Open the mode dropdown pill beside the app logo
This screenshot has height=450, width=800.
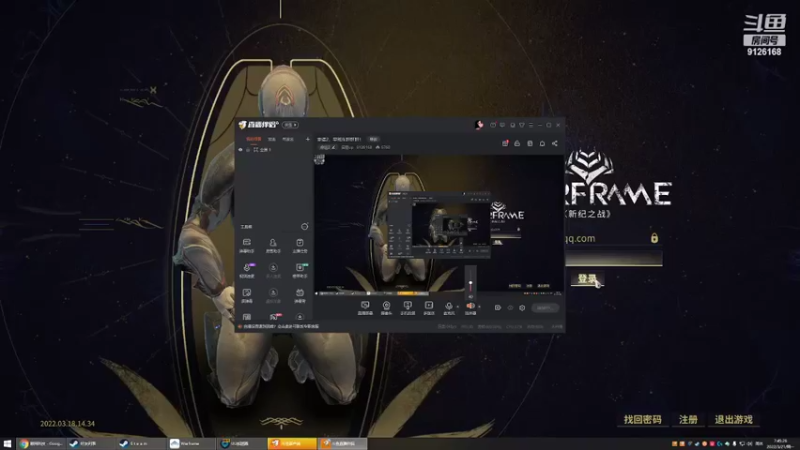coord(290,125)
